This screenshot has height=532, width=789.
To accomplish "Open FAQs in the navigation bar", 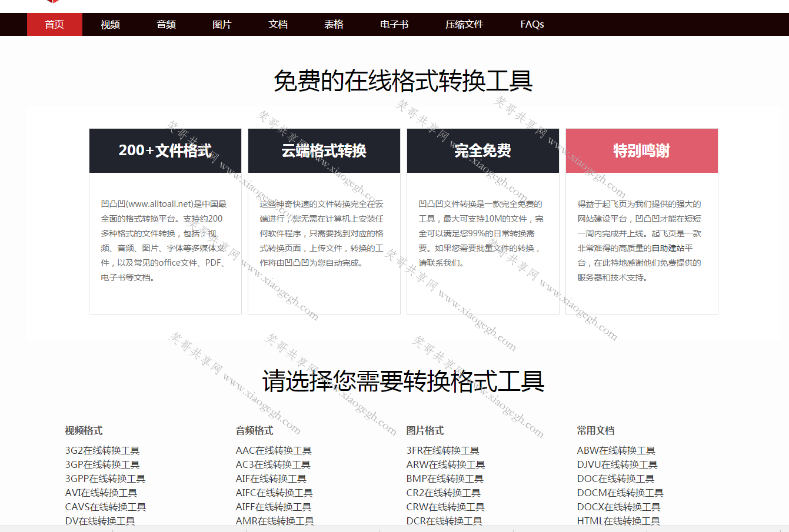I will click(x=532, y=24).
